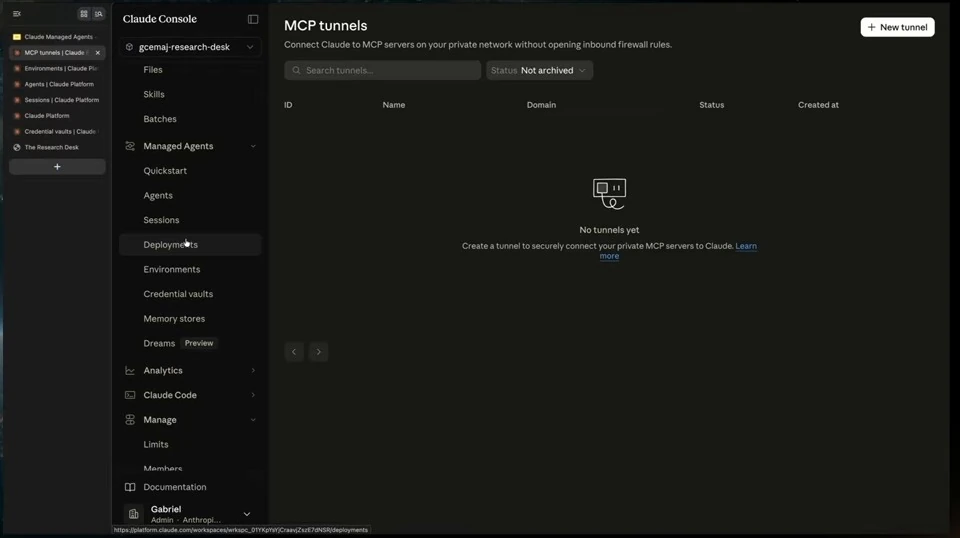
Task: Click the search magnifier icon
Action: point(296,70)
